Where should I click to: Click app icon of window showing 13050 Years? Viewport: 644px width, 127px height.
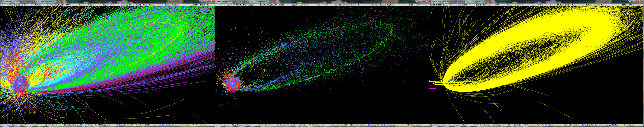[x=1, y=2]
